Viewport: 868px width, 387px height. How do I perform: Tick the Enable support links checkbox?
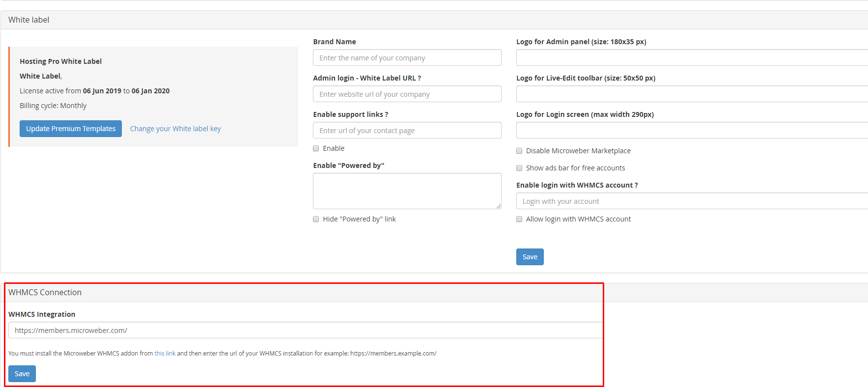(316, 148)
